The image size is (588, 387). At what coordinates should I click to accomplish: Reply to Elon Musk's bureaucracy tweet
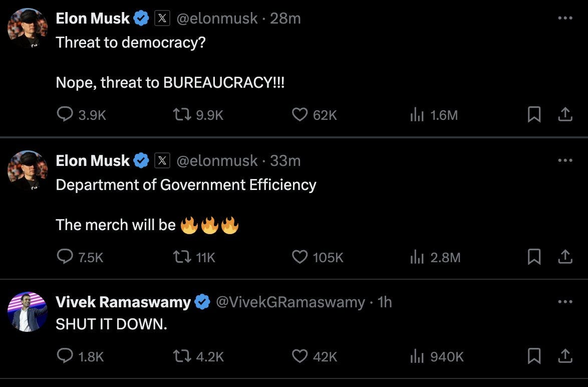point(65,114)
